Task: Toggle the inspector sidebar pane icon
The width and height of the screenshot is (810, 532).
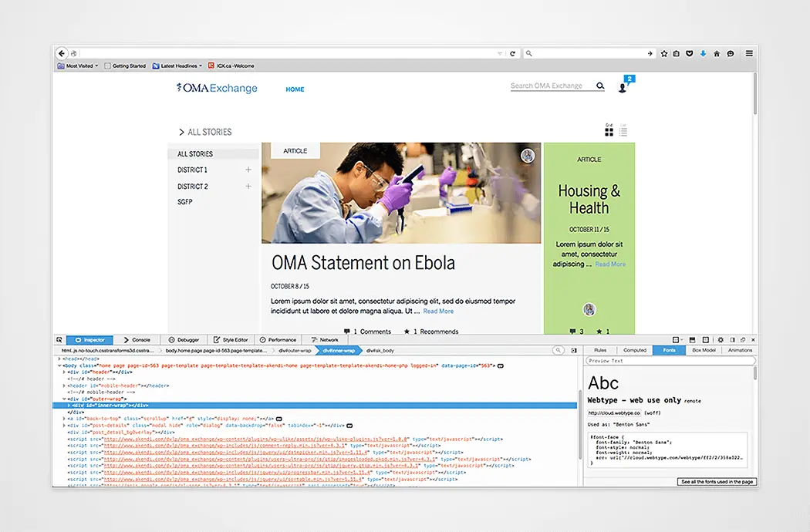Action: (574, 350)
